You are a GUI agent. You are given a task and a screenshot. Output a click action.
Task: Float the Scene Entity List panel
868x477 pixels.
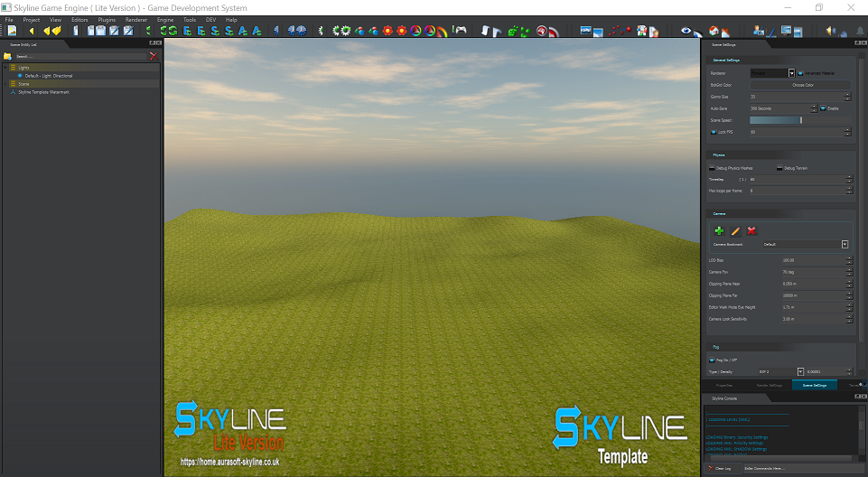pos(153,43)
